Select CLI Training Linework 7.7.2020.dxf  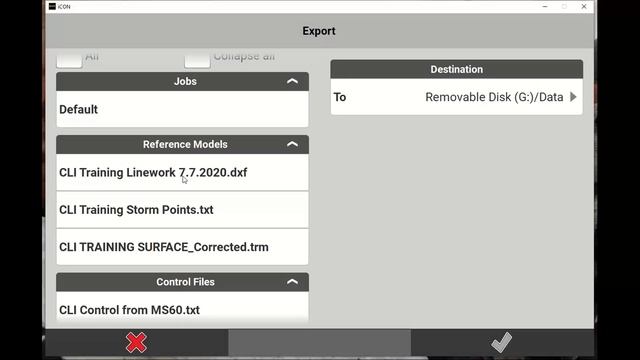[x=182, y=172]
